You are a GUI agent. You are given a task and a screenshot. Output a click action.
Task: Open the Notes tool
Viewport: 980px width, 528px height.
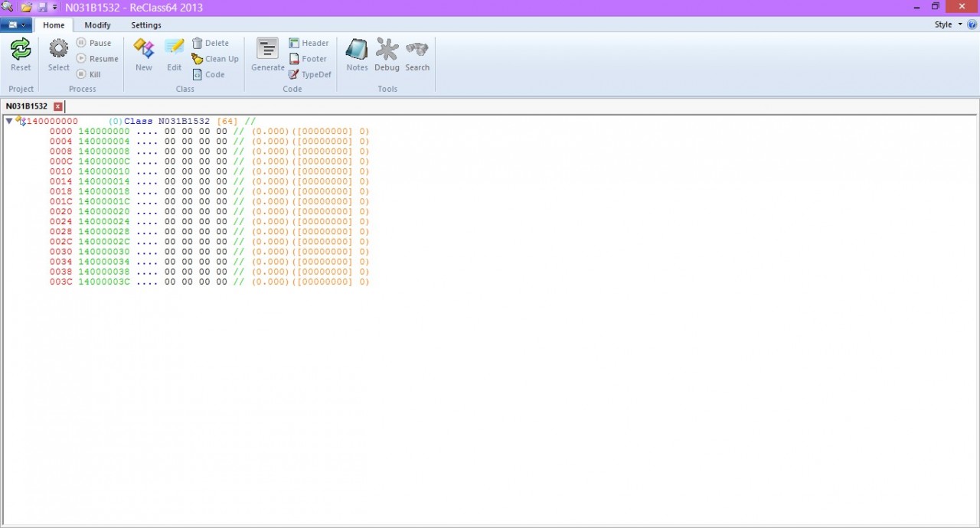[357, 50]
